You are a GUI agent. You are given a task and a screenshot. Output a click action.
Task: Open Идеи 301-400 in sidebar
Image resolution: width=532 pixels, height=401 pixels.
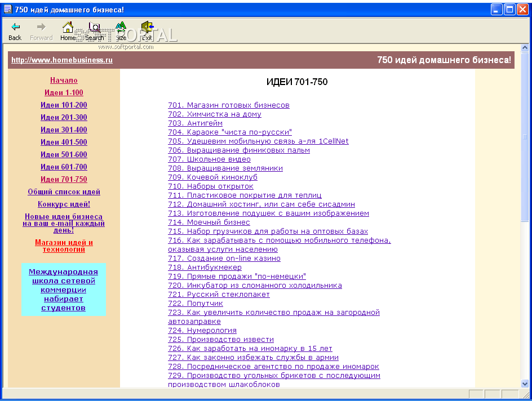click(x=64, y=130)
